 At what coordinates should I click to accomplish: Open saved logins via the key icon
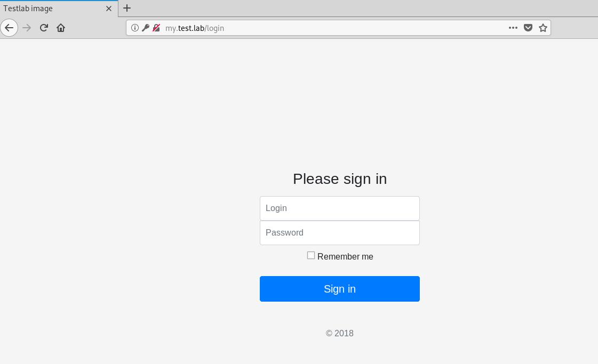coord(145,28)
